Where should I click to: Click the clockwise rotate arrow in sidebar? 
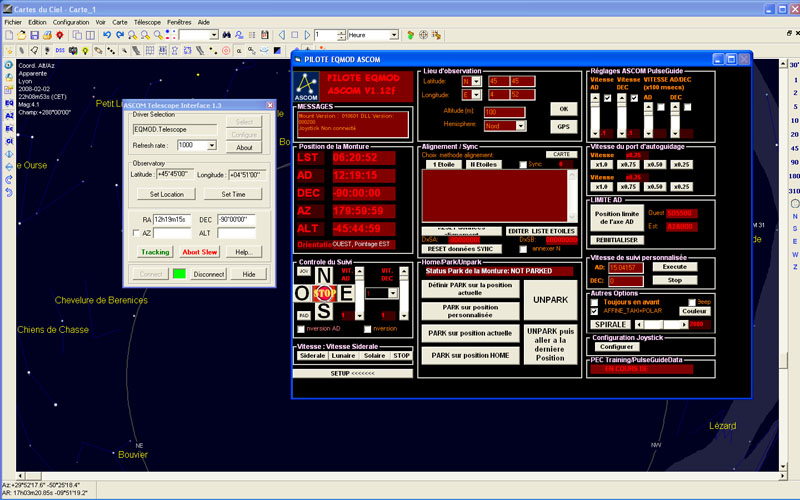click(x=9, y=180)
